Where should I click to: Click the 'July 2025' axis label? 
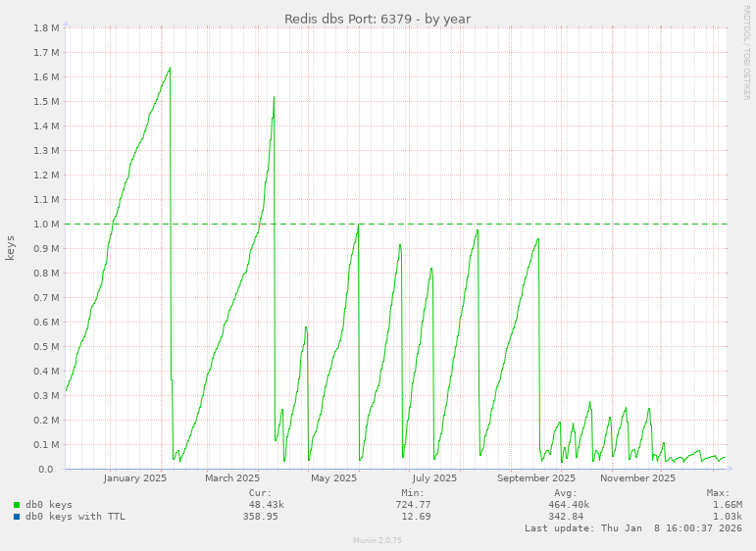[x=434, y=478]
